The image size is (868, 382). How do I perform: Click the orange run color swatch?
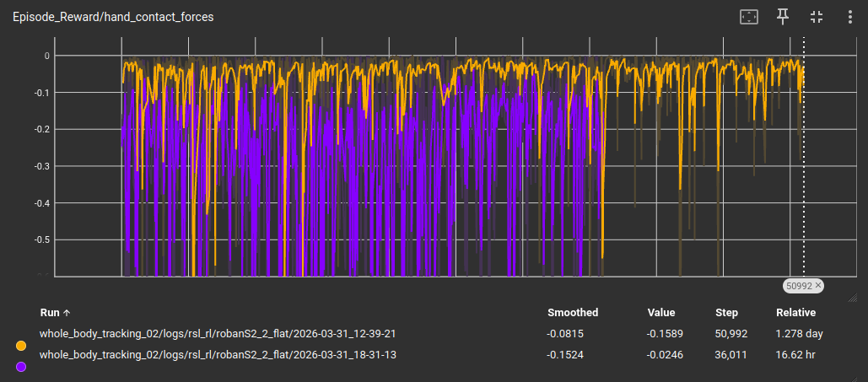(x=21, y=345)
